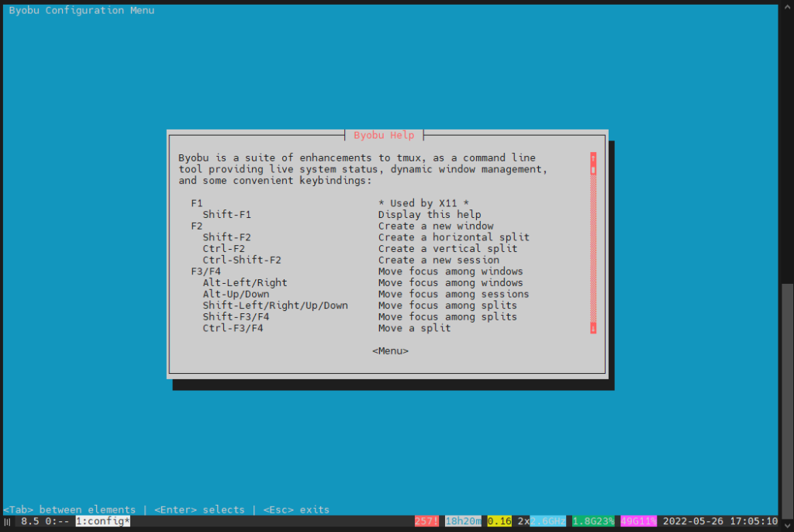Click the 2022-05-26 date display
Viewport: 794px width, 532px height.
pyautogui.click(x=694, y=520)
